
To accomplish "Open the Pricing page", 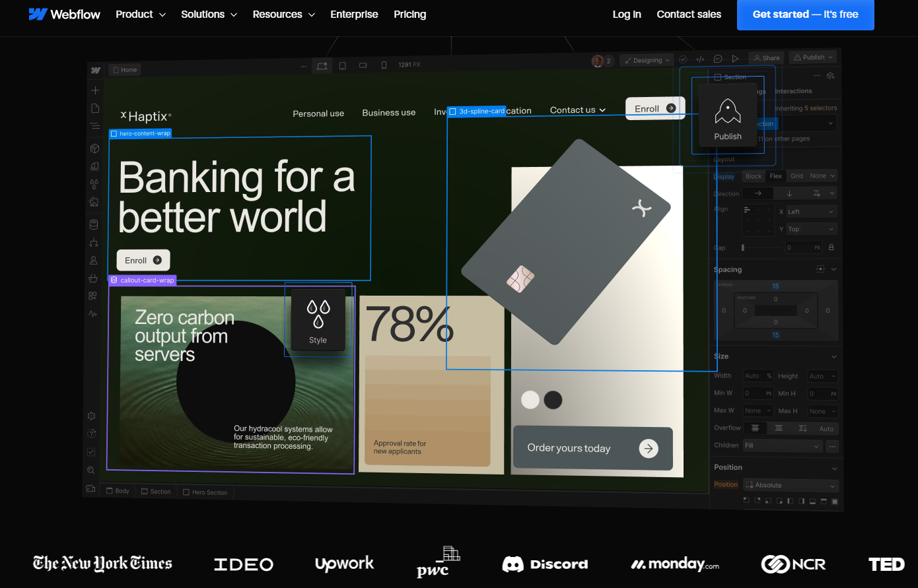I will [x=410, y=15].
